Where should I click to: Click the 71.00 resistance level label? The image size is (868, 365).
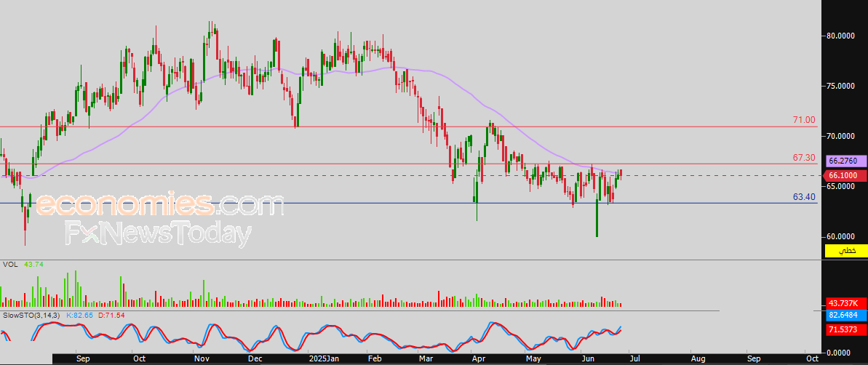pyautogui.click(x=804, y=120)
